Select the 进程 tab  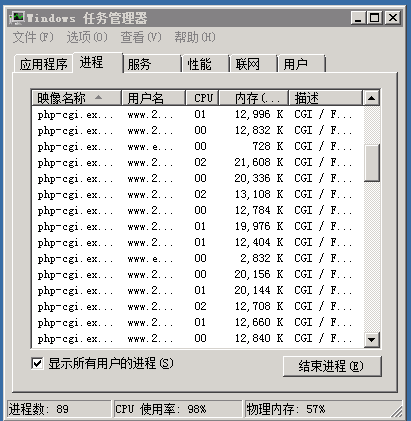(x=98, y=62)
